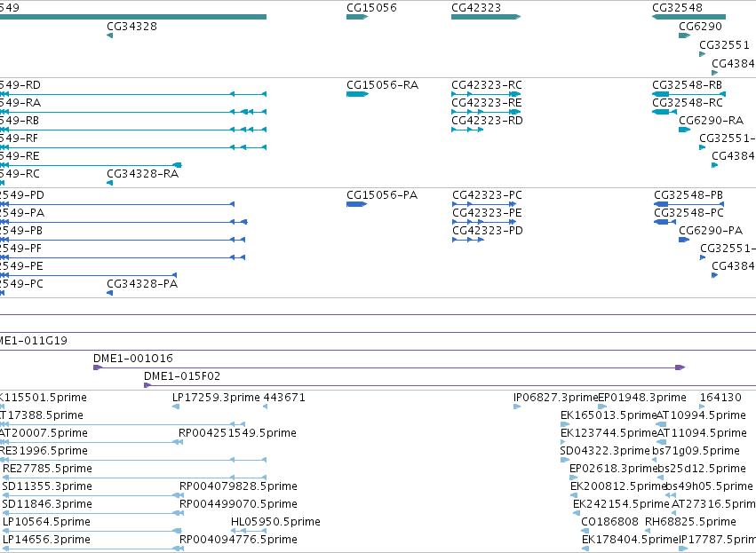This screenshot has width=756, height=553.
Task: Open EST SD11355.3prime label
Action: coord(47,486)
